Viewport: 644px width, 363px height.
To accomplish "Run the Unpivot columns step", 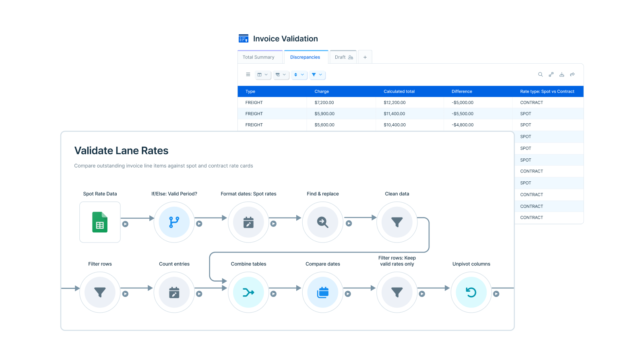I will (496, 294).
